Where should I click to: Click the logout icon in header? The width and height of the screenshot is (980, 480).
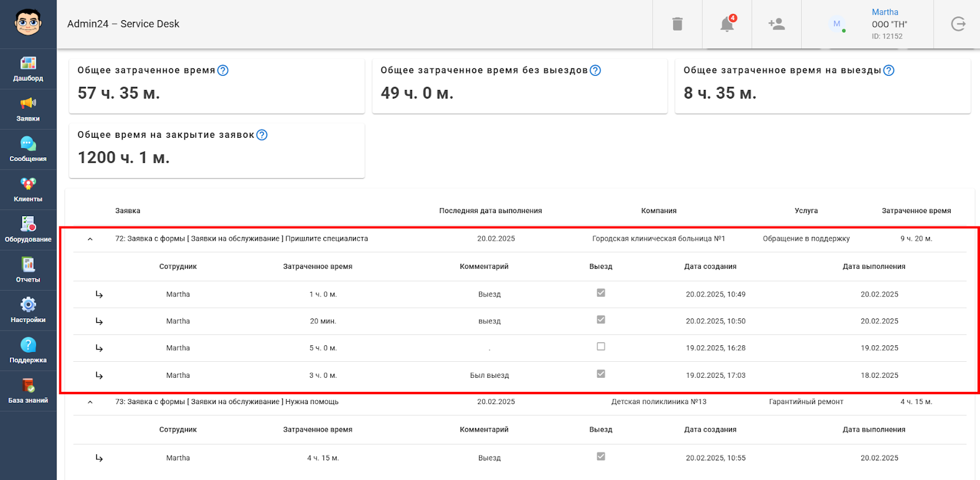pos(958,24)
